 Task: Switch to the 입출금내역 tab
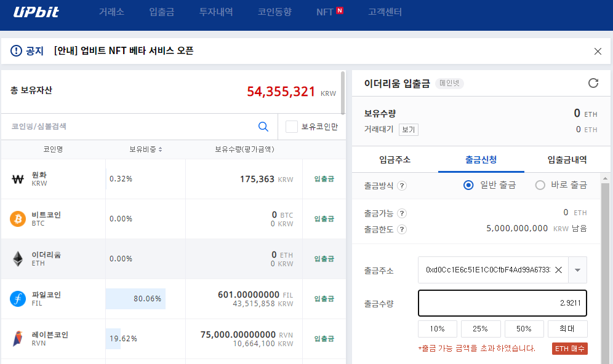(x=567, y=159)
